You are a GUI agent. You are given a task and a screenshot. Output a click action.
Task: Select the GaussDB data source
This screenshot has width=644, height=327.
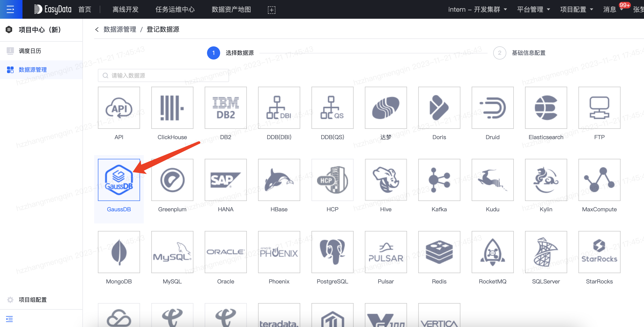click(x=119, y=180)
